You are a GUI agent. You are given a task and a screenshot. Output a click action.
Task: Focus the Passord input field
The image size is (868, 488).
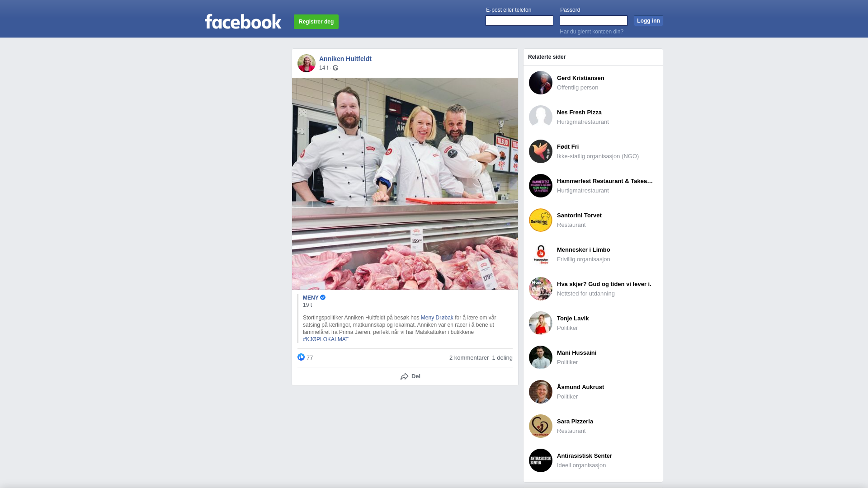tap(594, 21)
